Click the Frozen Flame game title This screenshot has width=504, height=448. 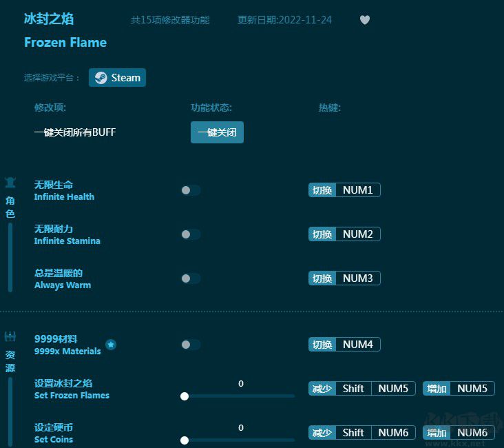pyautogui.click(x=65, y=43)
